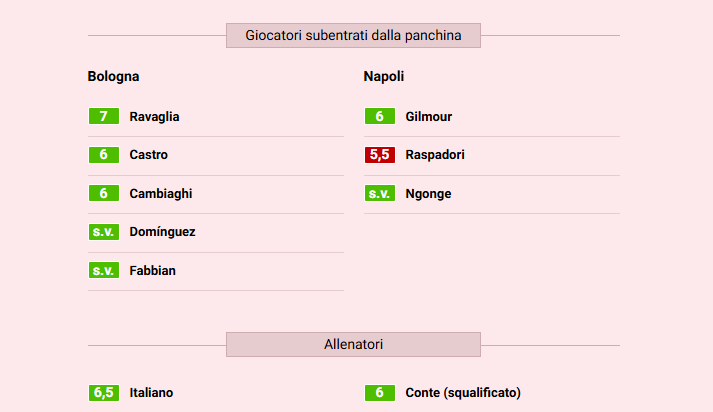
Task: Click Cambiaghi's rating badge
Action: [x=103, y=194]
